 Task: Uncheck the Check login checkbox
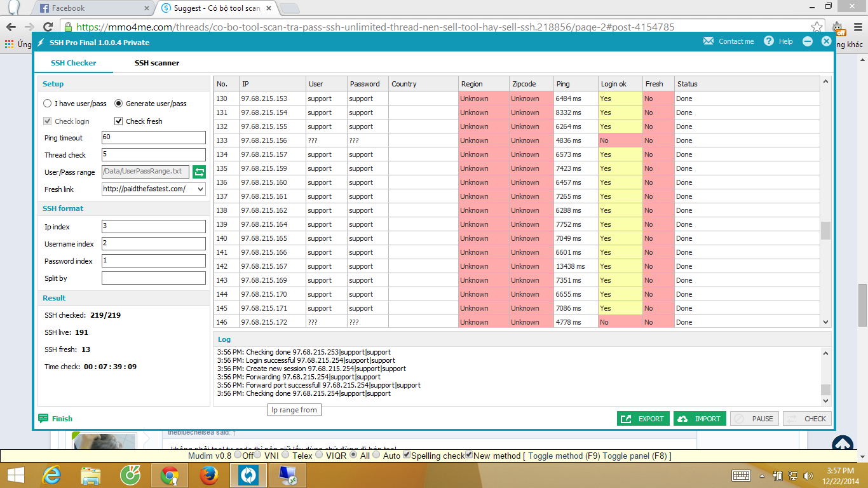tap(47, 121)
